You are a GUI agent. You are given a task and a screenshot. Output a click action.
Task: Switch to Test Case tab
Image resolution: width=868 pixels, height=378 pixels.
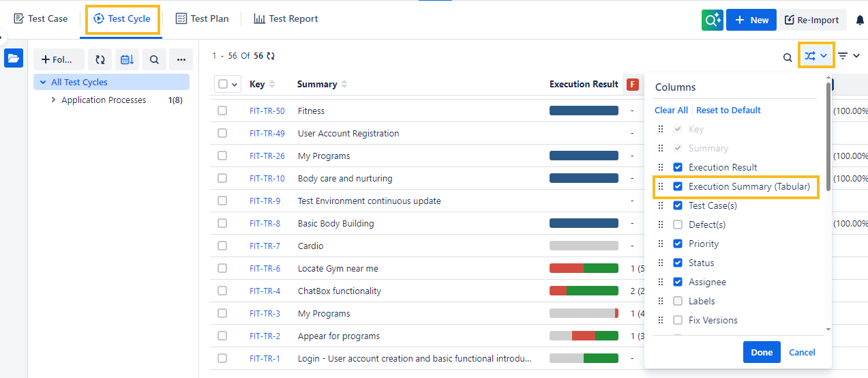(x=41, y=19)
